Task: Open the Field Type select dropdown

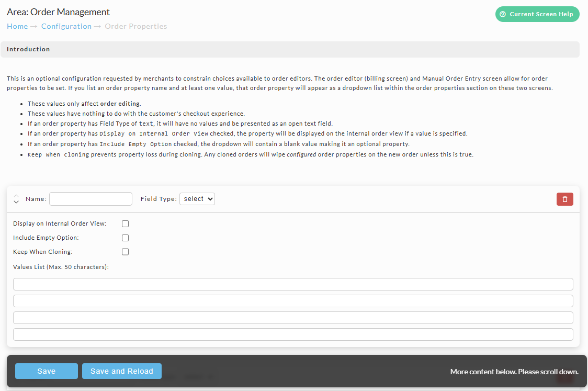Action: pyautogui.click(x=197, y=199)
